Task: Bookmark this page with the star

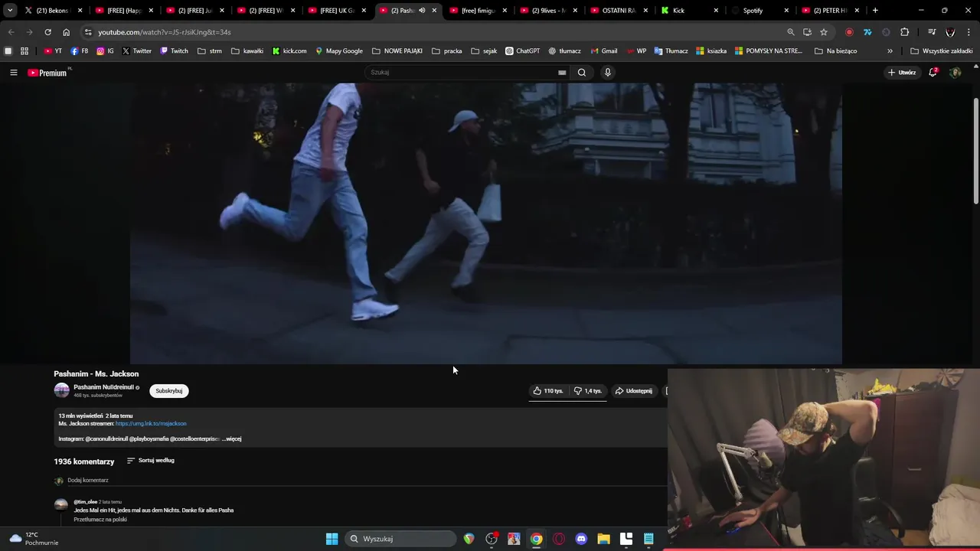Action: tap(824, 32)
